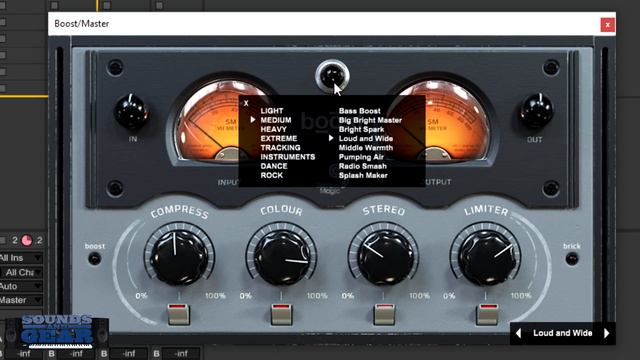Viewport: 640px width, 360px height.
Task: Choose the Loud and Wide preset
Action: point(366,138)
